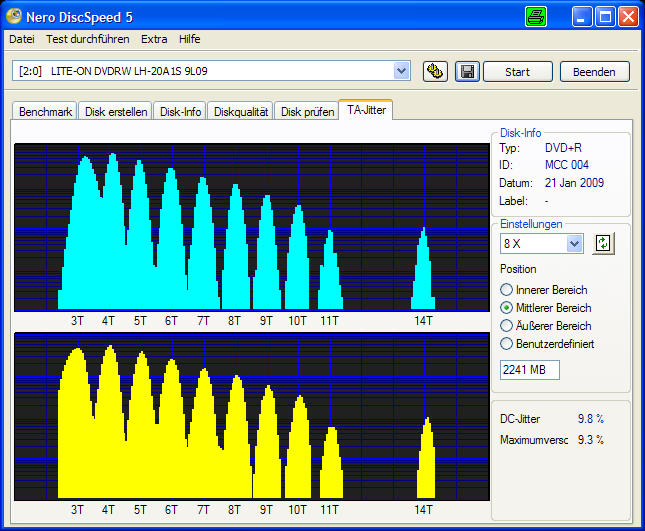Click the LITE-ON DVDRW drive name field
Screen dimensions: 645x531
click(211, 71)
